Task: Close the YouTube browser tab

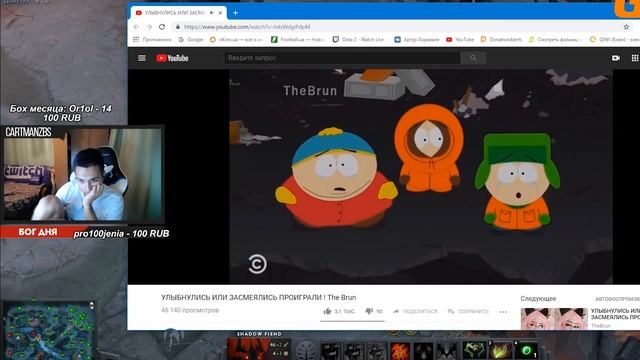Action: [x=220, y=13]
